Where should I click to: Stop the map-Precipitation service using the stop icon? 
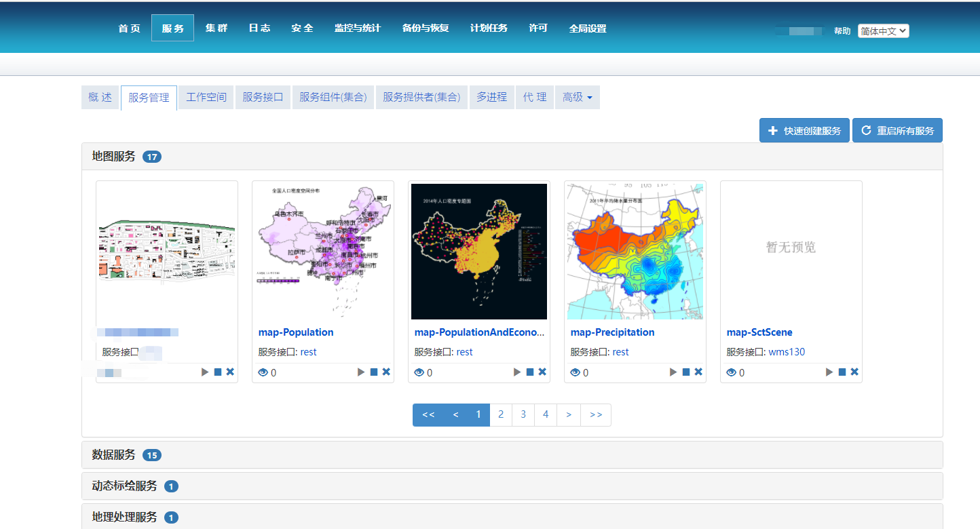click(x=685, y=372)
